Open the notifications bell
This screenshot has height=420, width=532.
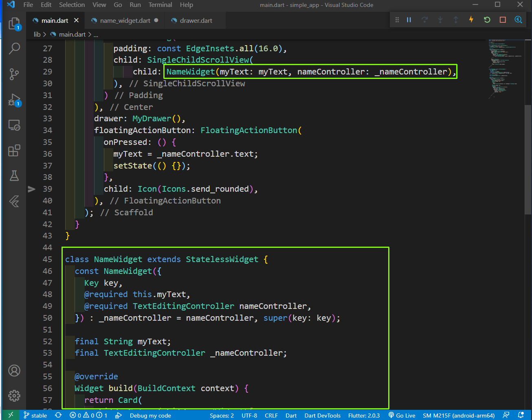pos(521,415)
